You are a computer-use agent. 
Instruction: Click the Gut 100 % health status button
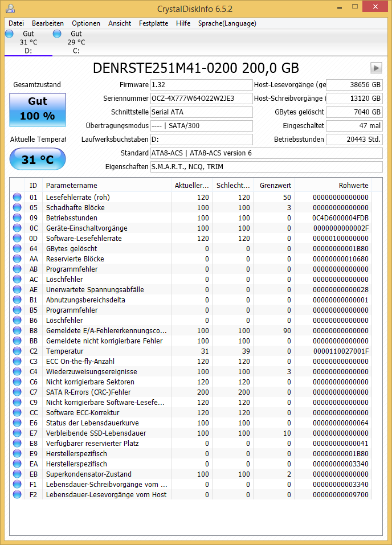[38, 110]
